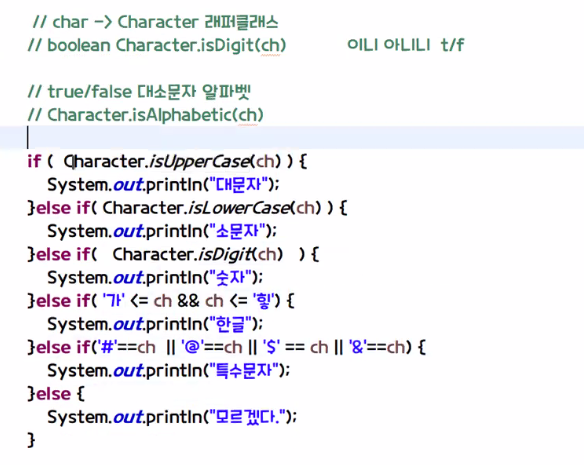
Task: Click the "특수문자" string literal
Action: click(244, 370)
